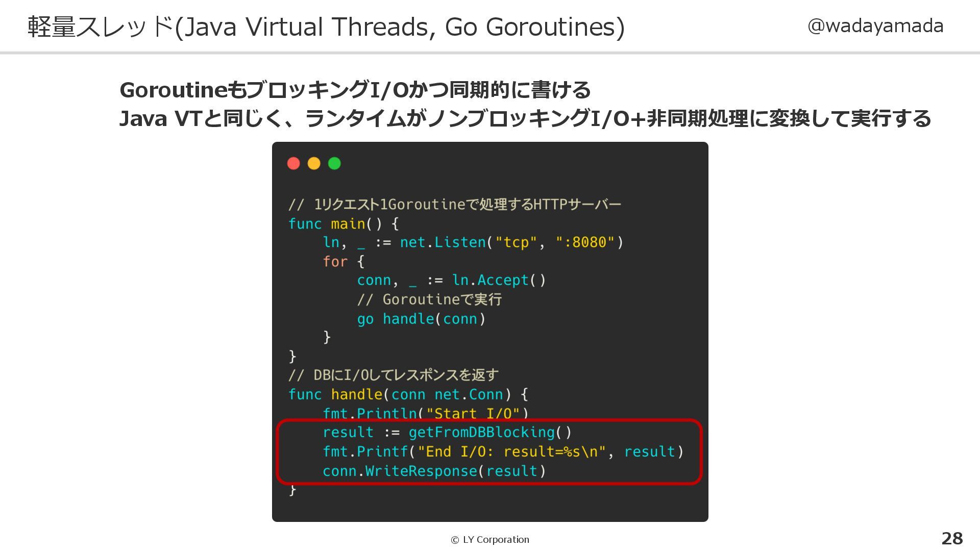Click the page number 28
This screenshot has height=551, width=980.
[952, 538]
